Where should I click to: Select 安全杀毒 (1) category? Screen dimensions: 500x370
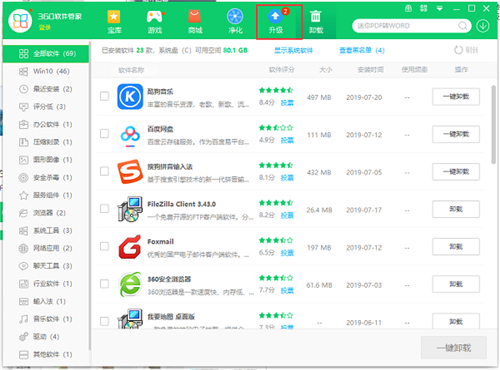coord(46,177)
